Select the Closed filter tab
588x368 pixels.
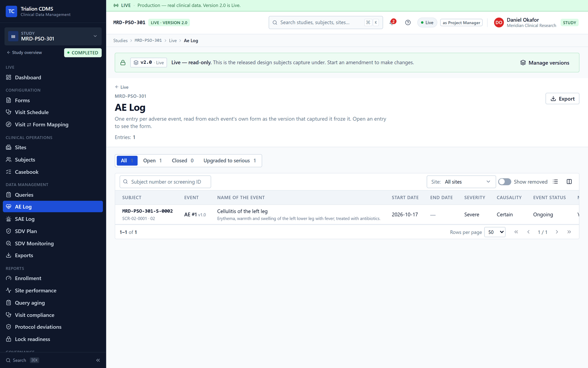183,161
